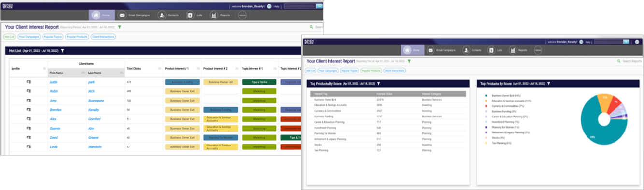Image resolution: width=644 pixels, height=190 pixels.
Task: Select Hot List tab in left window
Action: [9, 37]
